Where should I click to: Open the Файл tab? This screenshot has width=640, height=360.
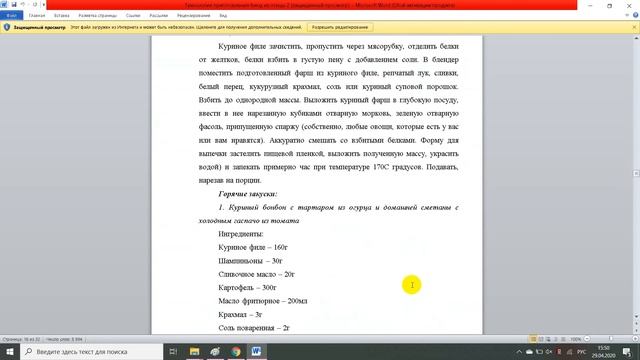11,16
